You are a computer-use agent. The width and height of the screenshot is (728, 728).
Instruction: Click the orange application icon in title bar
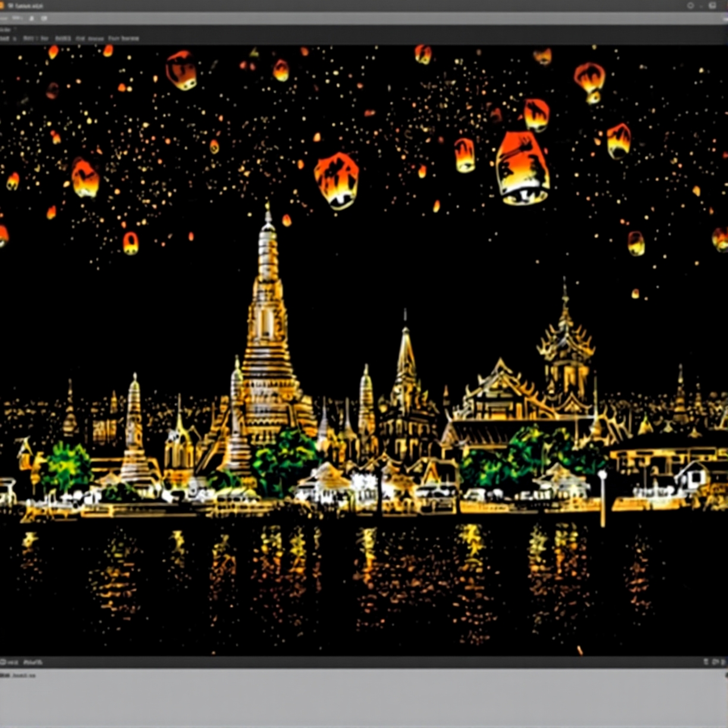click(2, 5)
